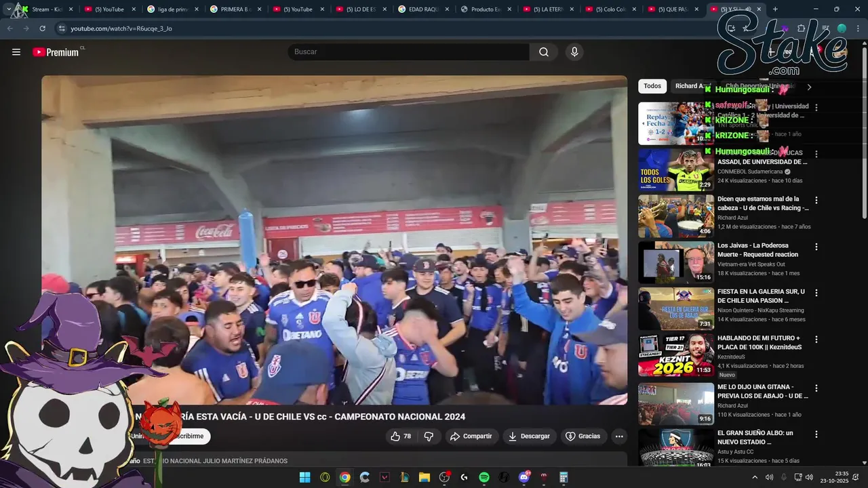
Task: Open Discord from the taskbar
Action: click(x=524, y=477)
